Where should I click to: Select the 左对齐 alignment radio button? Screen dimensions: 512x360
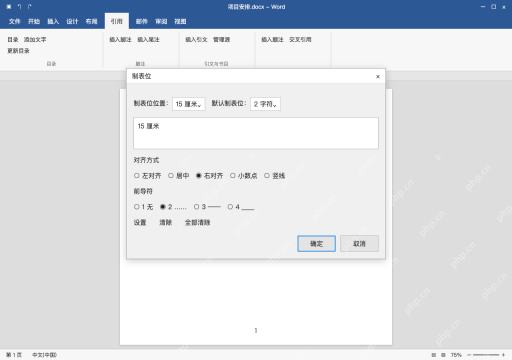(x=137, y=175)
